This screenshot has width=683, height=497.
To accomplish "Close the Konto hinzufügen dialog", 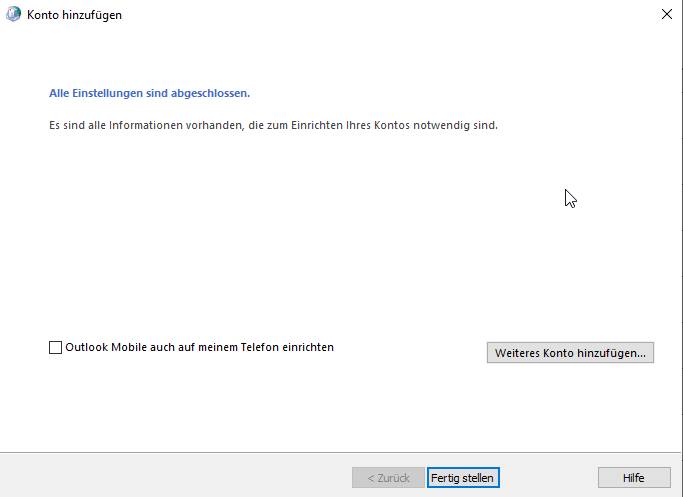I will coord(666,14).
